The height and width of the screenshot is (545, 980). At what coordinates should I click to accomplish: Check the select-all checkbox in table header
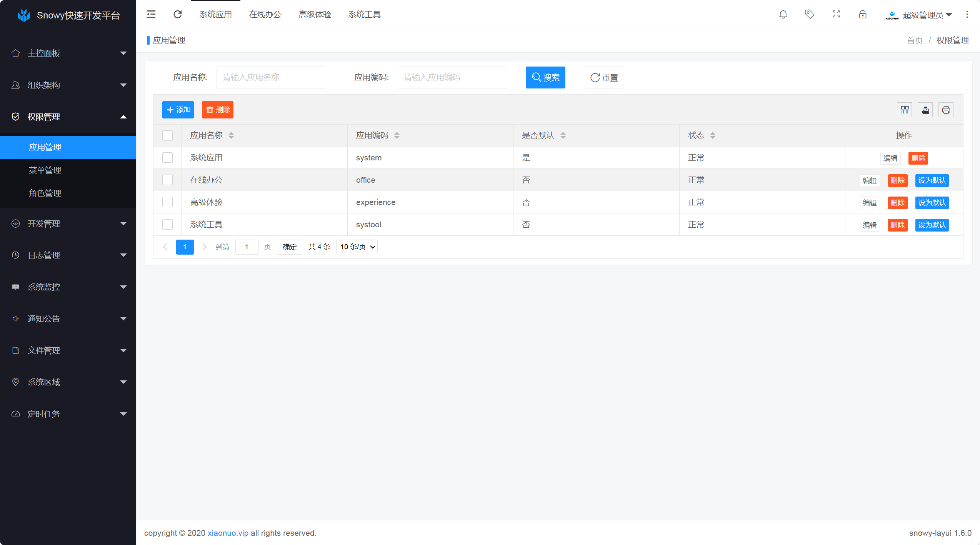pyautogui.click(x=167, y=135)
